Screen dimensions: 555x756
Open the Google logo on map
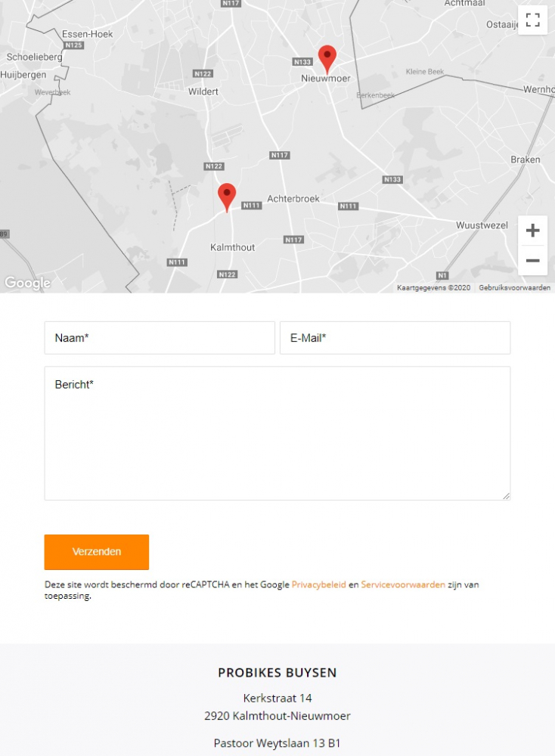coord(27,283)
